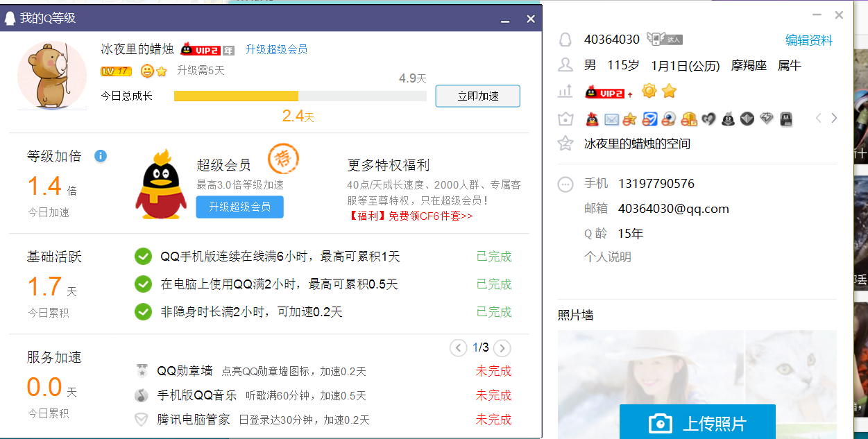This screenshot has width=868, height=439.
Task: Open 编辑资料 link in profile window
Action: 809,40
